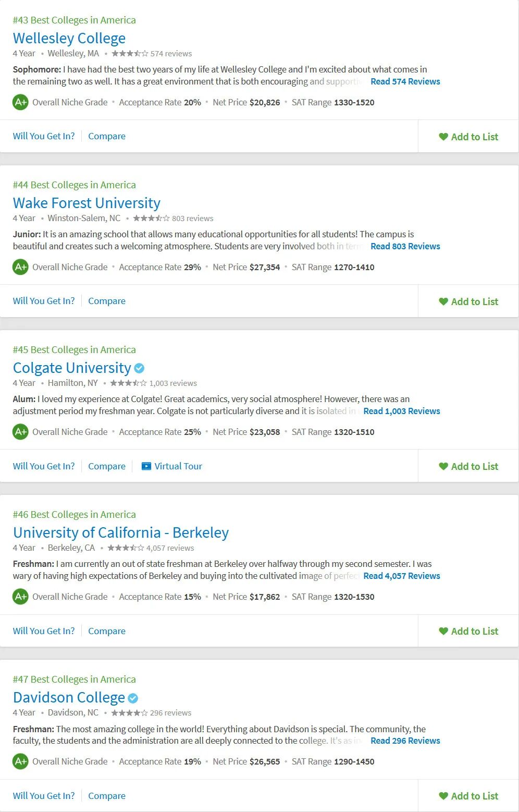
Task: Click Colgate University's verified checkmark badge
Action: coord(139,368)
